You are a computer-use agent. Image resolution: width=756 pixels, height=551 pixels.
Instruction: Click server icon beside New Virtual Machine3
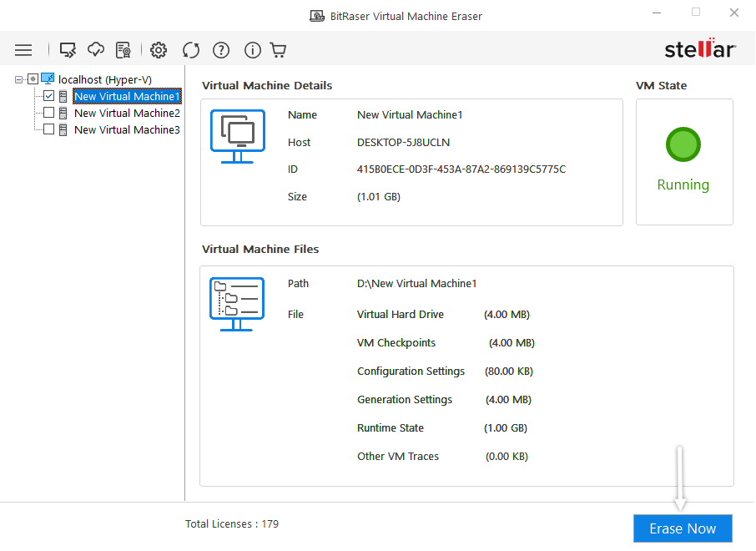coord(63,130)
